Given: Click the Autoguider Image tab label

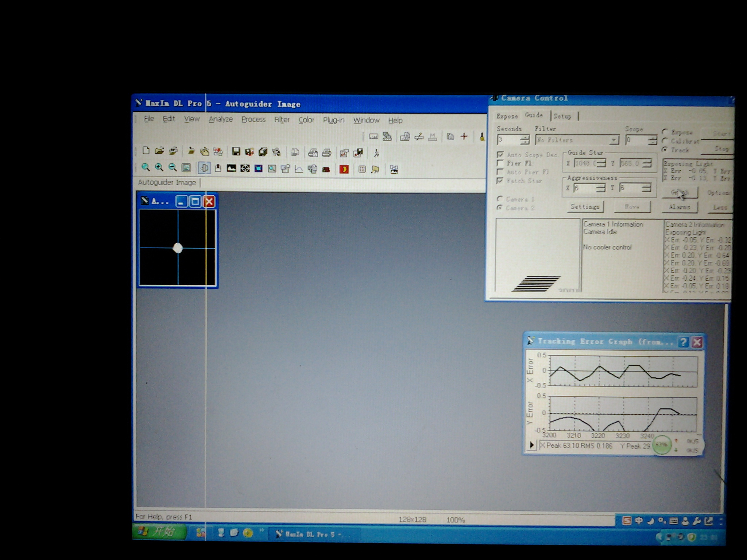Looking at the screenshot, I should (167, 182).
